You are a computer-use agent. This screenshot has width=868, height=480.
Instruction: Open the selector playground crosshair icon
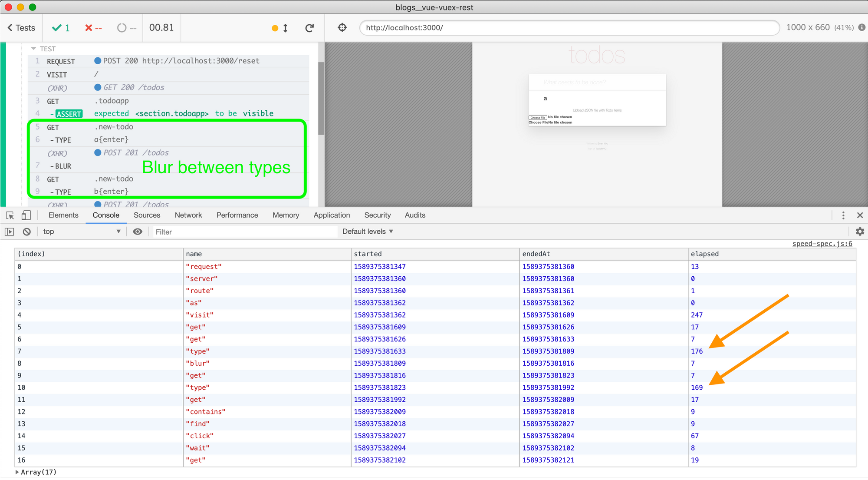pyautogui.click(x=342, y=28)
